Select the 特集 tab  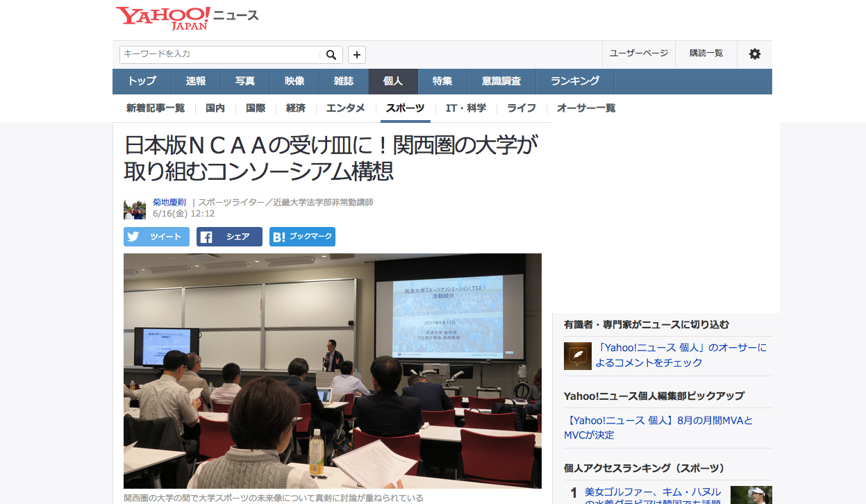tap(442, 81)
